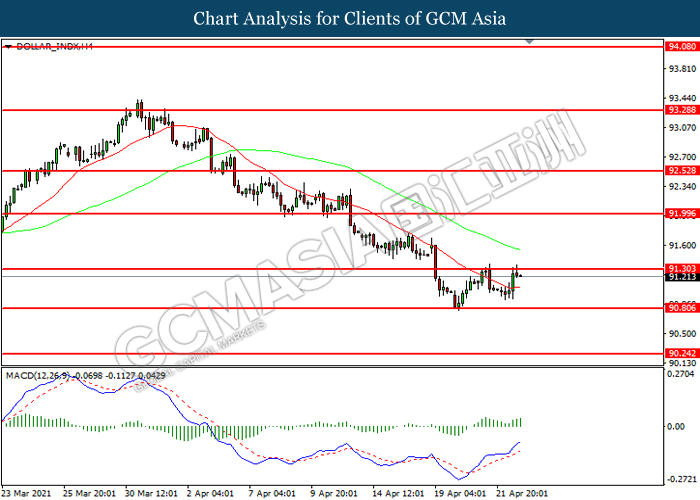Click the 14 Apr 12:01 time label

tap(399, 493)
